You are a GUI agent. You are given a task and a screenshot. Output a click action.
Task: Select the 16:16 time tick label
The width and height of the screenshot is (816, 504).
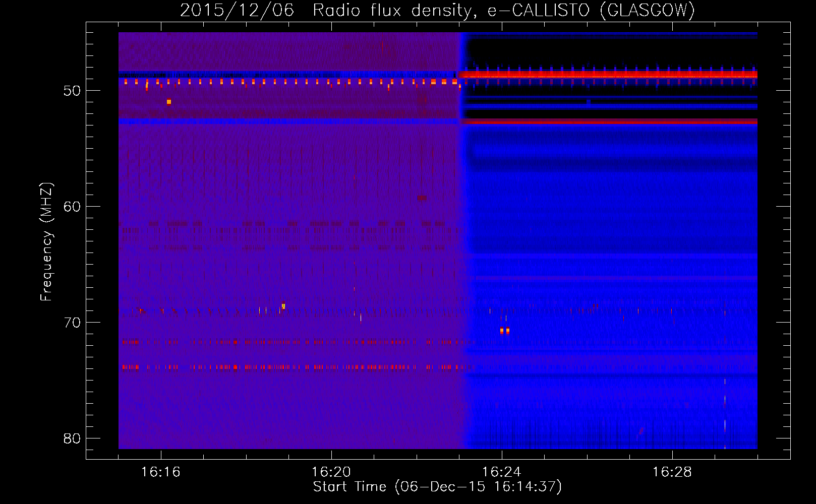pyautogui.click(x=161, y=472)
